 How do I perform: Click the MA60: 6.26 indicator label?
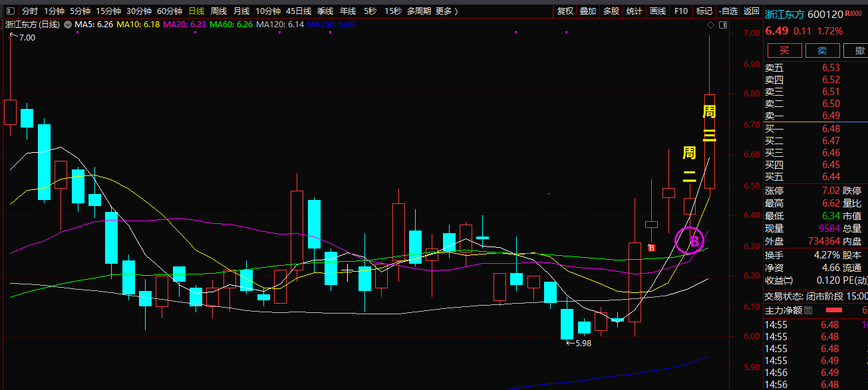[x=231, y=25]
